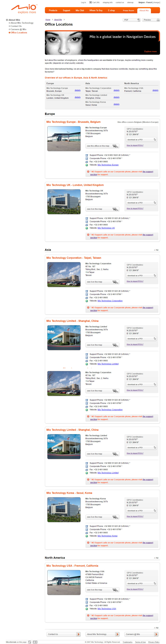The width and height of the screenshot is (166, 644).
Task: Click the microformats contact card icon
Action: tap(35, 642)
